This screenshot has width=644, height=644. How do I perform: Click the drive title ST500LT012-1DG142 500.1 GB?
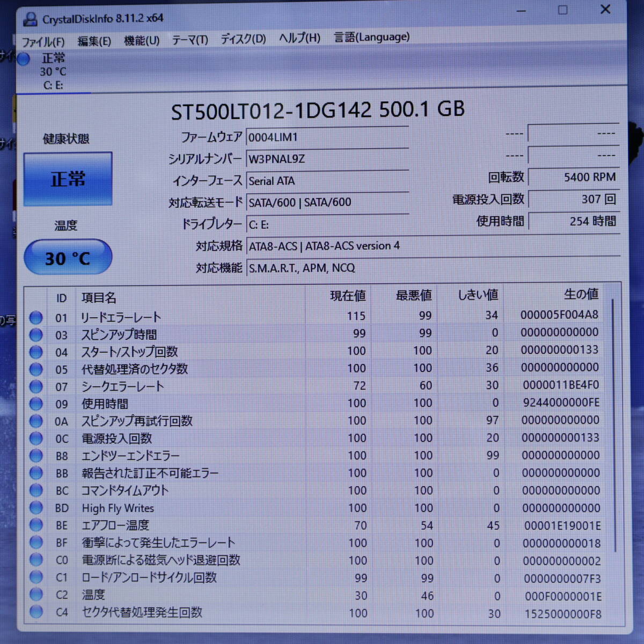[x=318, y=110]
